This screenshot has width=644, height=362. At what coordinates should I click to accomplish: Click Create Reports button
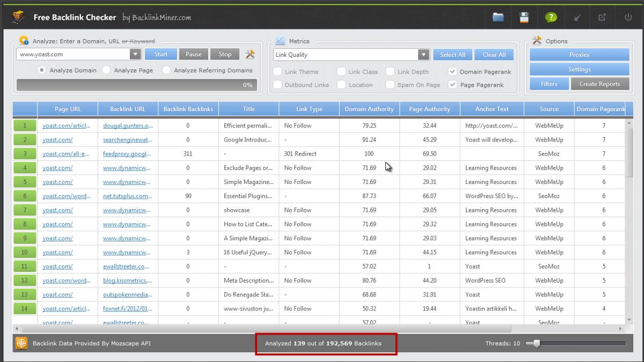coord(600,84)
